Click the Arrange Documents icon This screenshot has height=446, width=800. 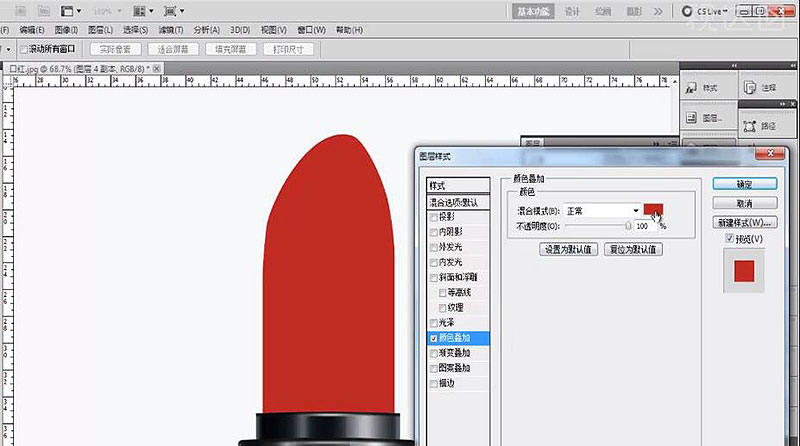[139, 11]
